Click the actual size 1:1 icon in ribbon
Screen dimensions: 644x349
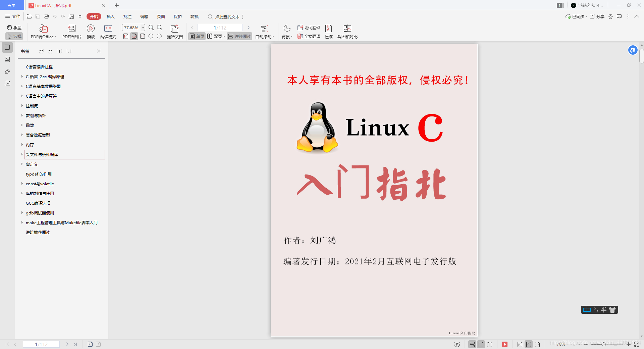click(x=126, y=36)
